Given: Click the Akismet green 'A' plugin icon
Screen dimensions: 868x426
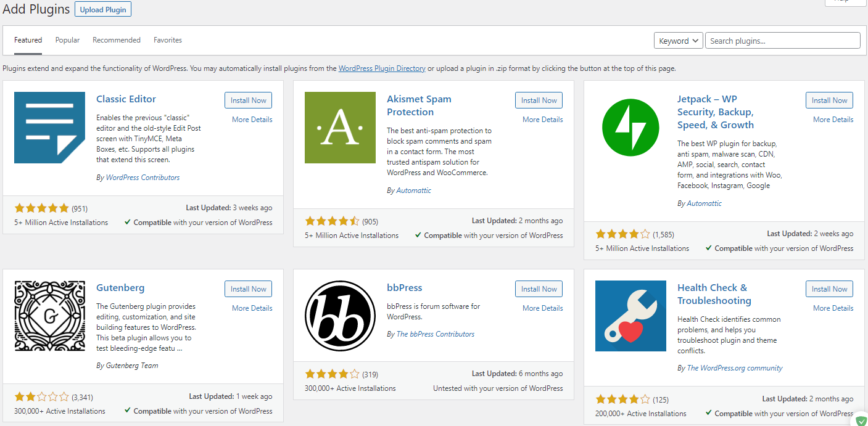Looking at the screenshot, I should tap(340, 128).
